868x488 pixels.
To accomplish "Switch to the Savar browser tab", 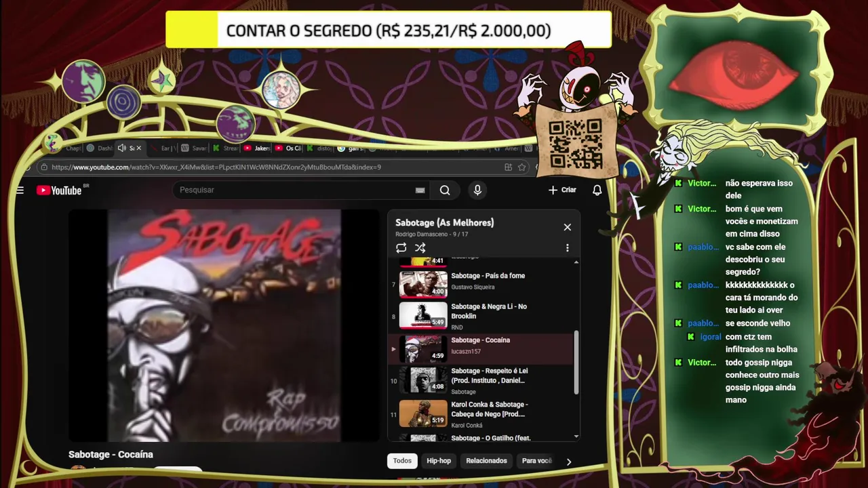I will [x=194, y=148].
